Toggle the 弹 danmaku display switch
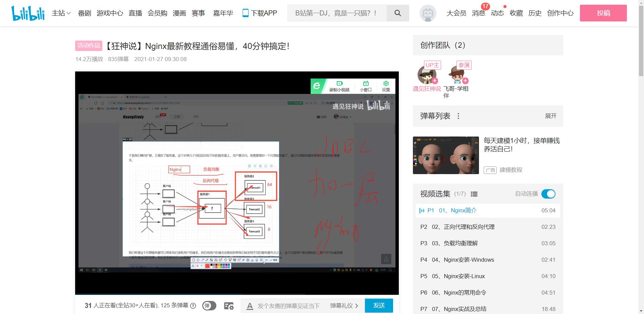Viewport: 644px width, 314px height. click(209, 306)
